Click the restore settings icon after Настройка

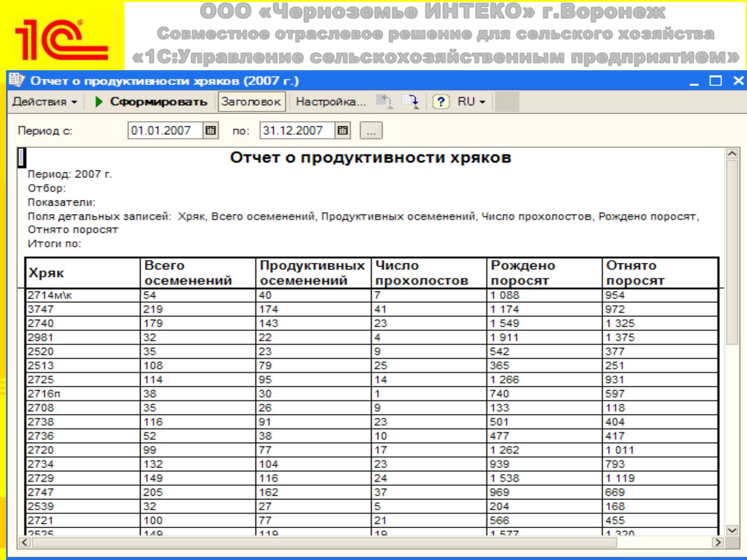[384, 102]
